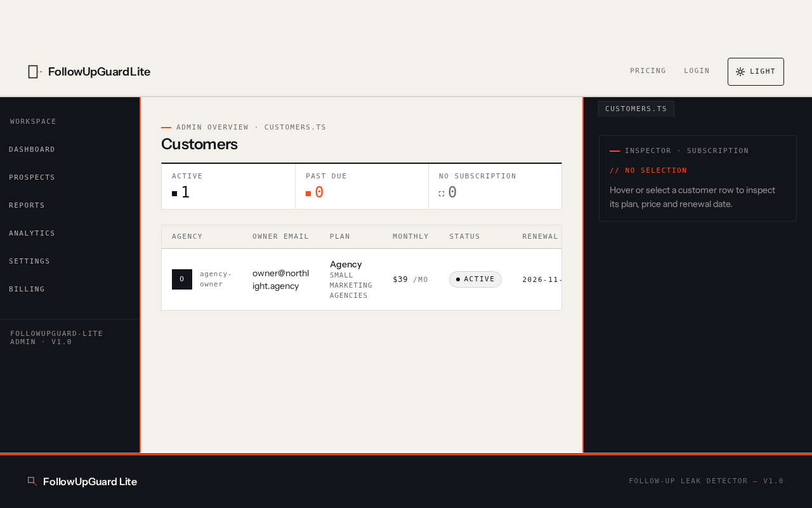The width and height of the screenshot is (812, 508).
Task: Click the Monthly column header
Action: [x=410, y=237]
